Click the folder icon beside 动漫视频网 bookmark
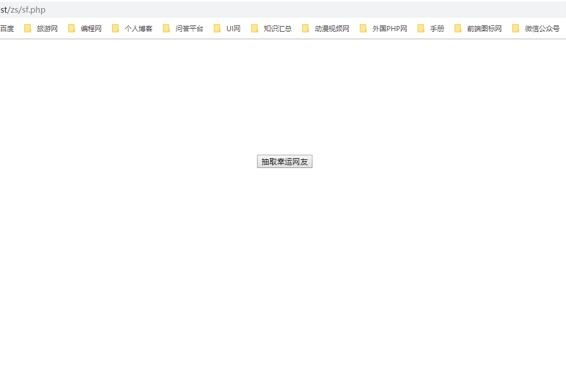Screen dimensions: 566x392 tap(305, 28)
